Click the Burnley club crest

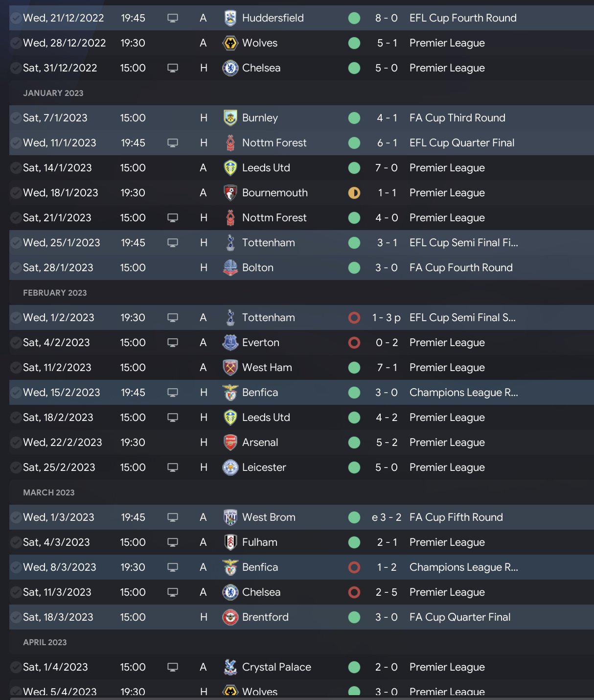pyautogui.click(x=230, y=118)
